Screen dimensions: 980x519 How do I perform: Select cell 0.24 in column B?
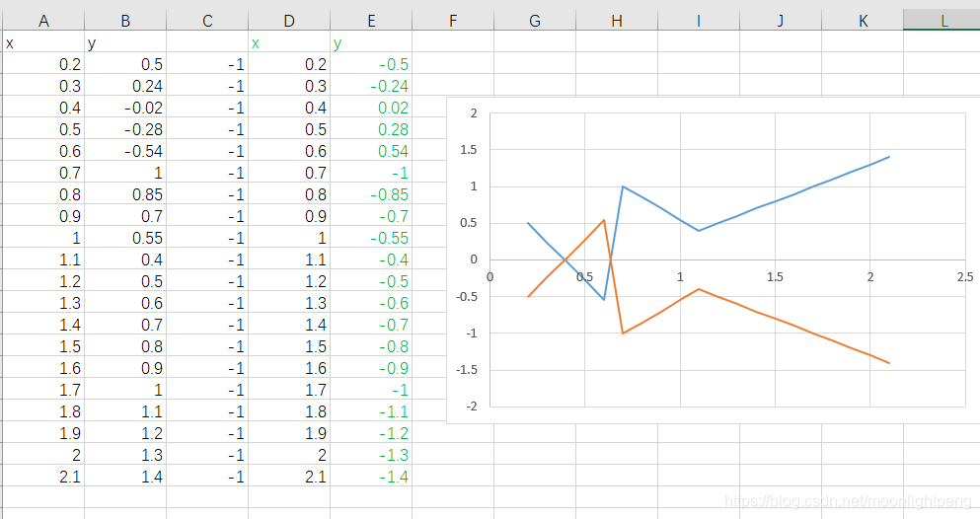(125, 86)
